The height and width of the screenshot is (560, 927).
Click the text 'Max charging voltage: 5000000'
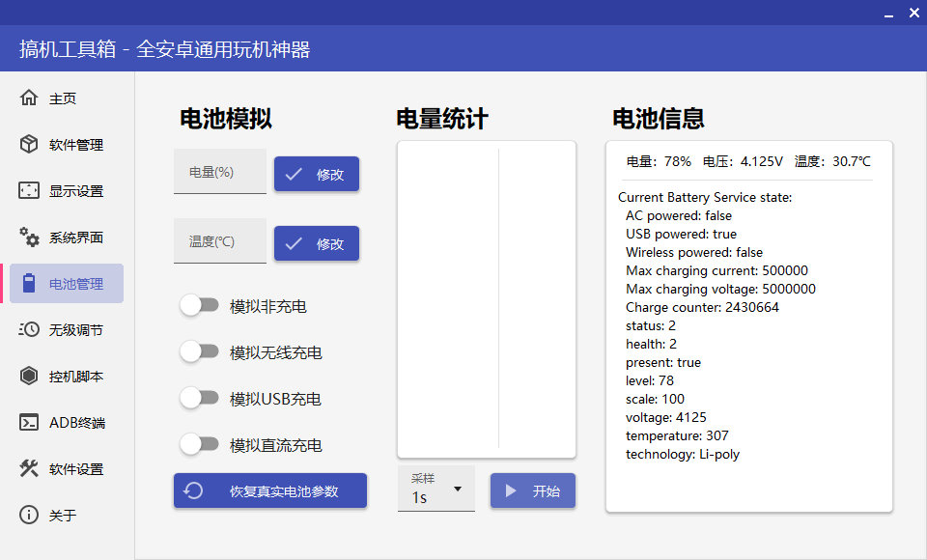pos(720,289)
